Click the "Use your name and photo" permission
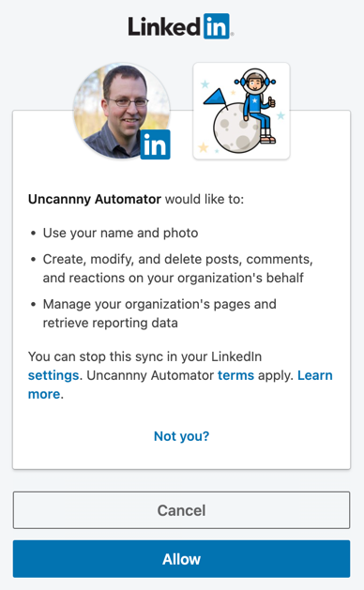Image resolution: width=364 pixels, height=590 pixels. pos(120,233)
